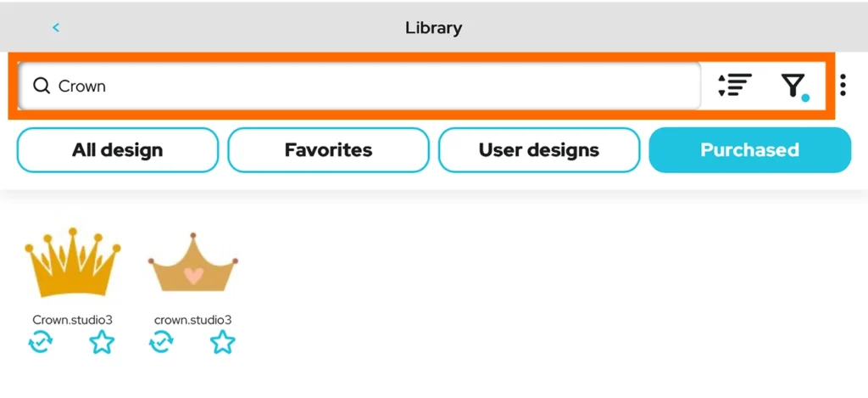Star the heart crown design
The width and height of the screenshot is (868, 398).
pyautogui.click(x=223, y=342)
